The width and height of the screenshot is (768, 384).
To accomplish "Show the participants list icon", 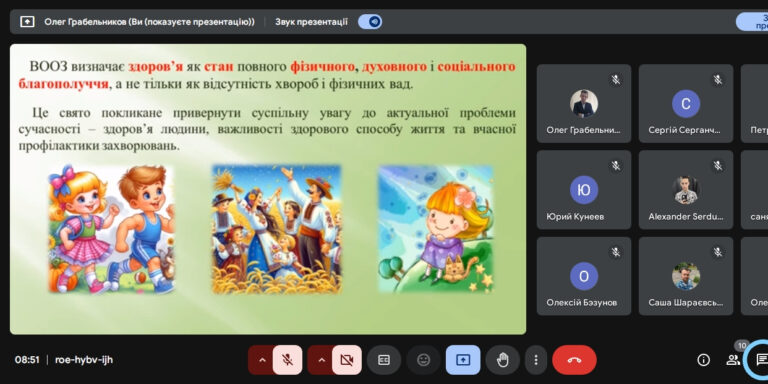I will tap(733, 360).
